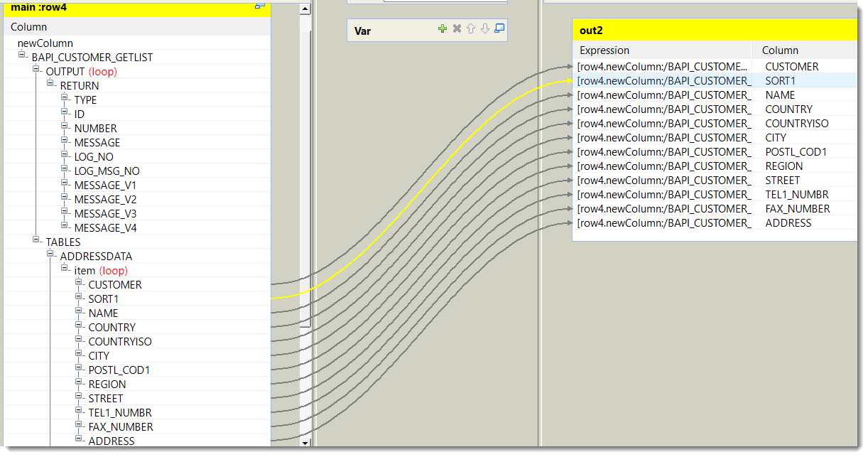868x457 pixels.
Task: Collapse the ADDRESSDATA node
Action: click(x=51, y=253)
